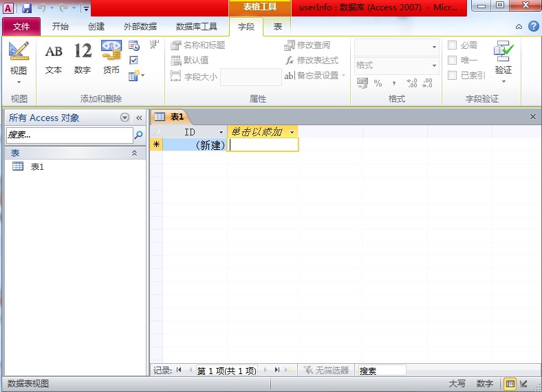Click decrease decimal places icon
Viewport: 542px width, 392px height.
[x=427, y=83]
